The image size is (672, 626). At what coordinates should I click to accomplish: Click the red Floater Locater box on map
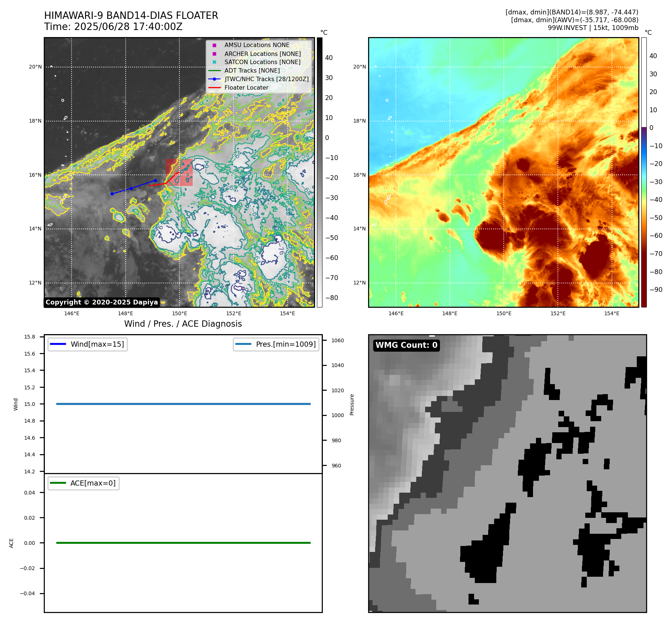click(x=179, y=172)
